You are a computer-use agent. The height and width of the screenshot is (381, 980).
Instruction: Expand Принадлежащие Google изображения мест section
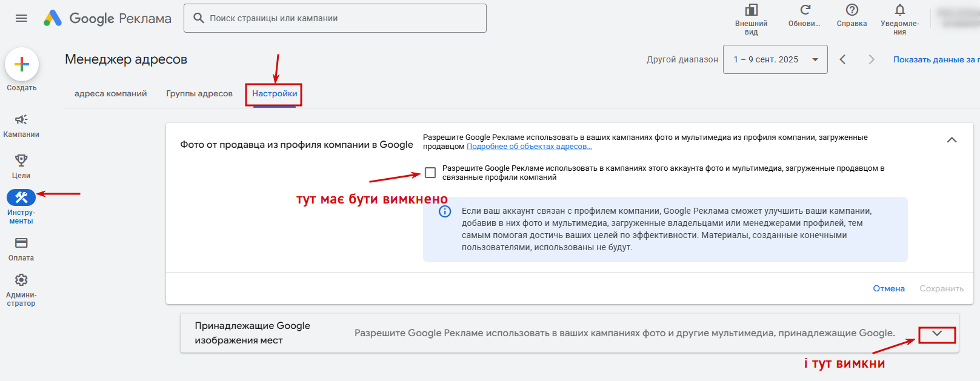[x=937, y=333]
